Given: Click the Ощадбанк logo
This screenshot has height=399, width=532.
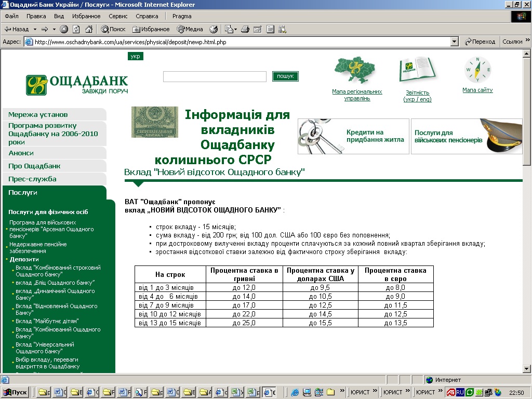Looking at the screenshot, I should [x=77, y=85].
